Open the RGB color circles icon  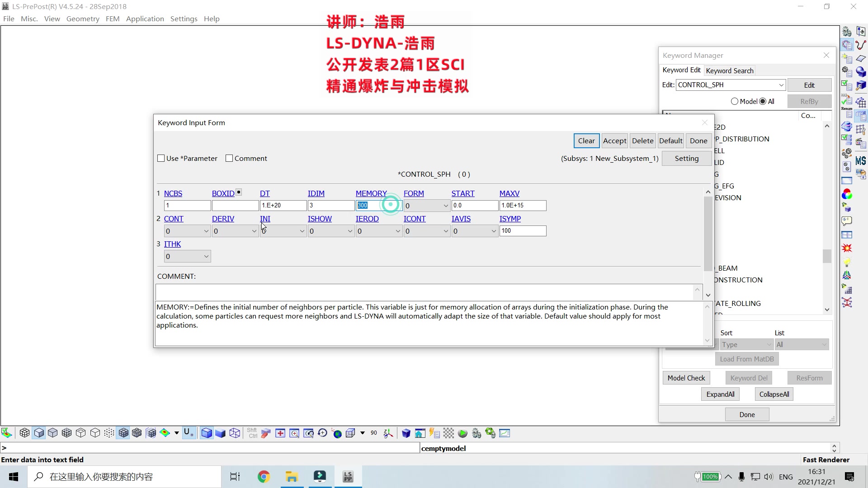(x=847, y=194)
